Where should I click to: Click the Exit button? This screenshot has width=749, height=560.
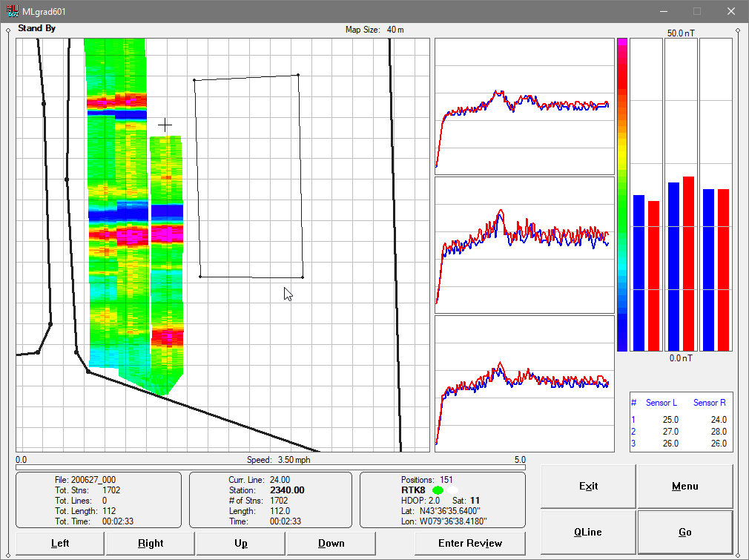(x=589, y=486)
